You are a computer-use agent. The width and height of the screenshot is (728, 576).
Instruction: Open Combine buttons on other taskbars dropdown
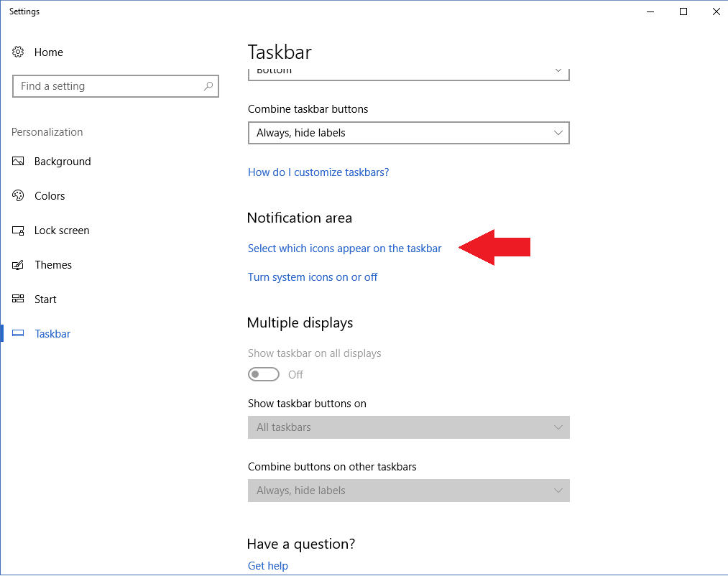408,491
